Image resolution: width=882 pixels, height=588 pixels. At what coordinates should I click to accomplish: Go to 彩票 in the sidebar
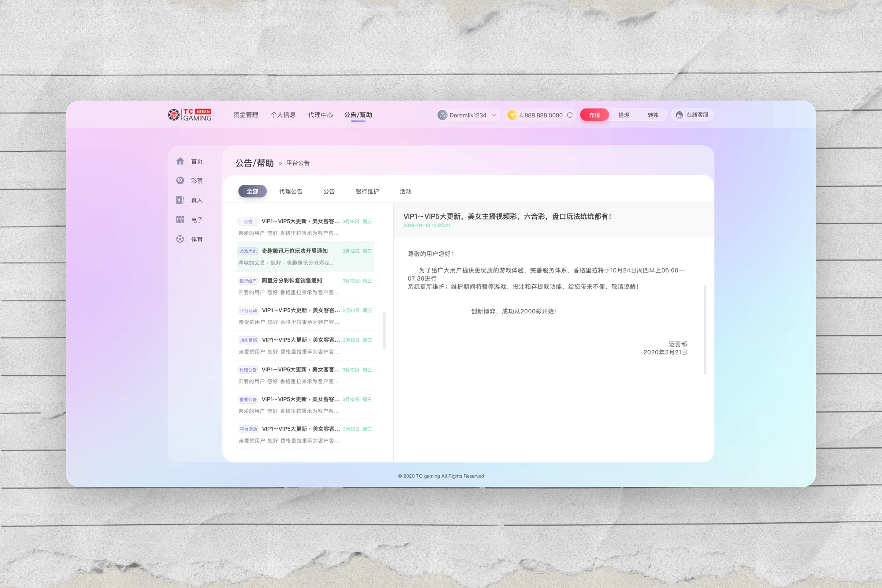pos(197,181)
